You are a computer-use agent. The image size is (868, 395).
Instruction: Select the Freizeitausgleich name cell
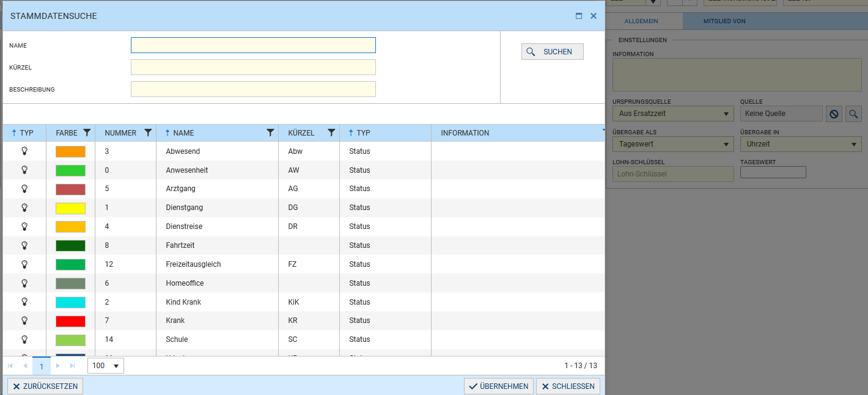coord(217,264)
